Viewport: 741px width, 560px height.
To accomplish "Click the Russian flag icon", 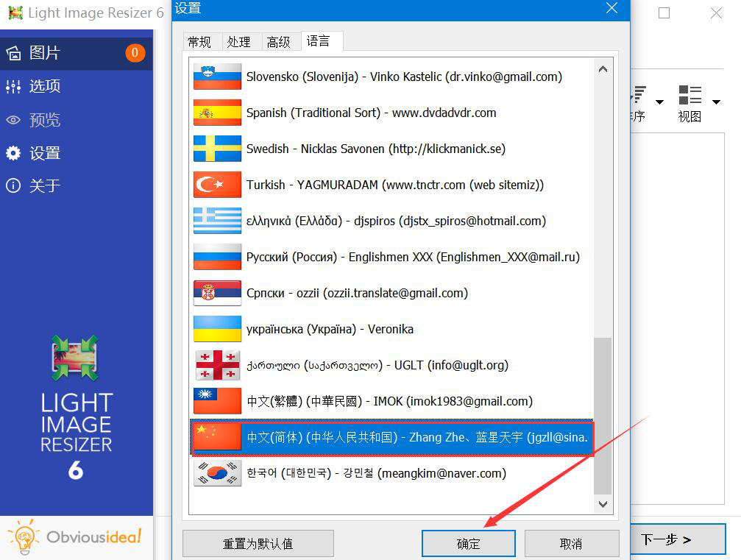I will coord(217,257).
